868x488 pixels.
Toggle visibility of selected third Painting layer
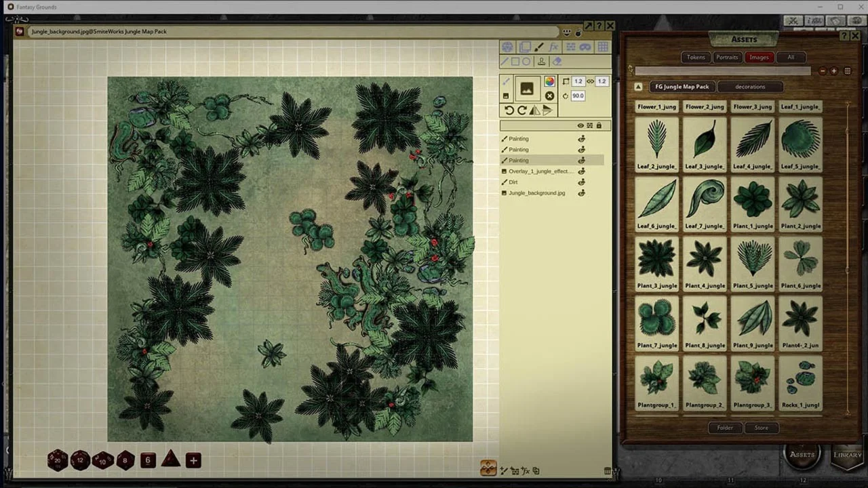point(581,161)
